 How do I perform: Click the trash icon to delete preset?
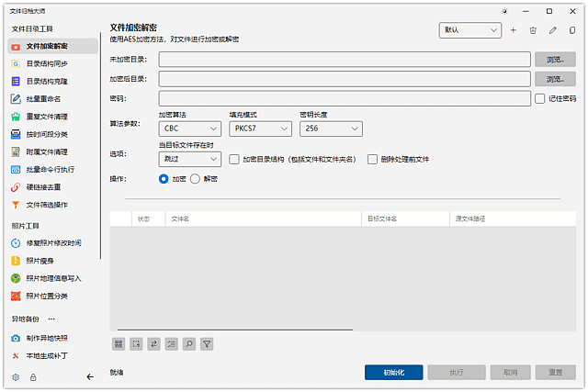(x=533, y=30)
